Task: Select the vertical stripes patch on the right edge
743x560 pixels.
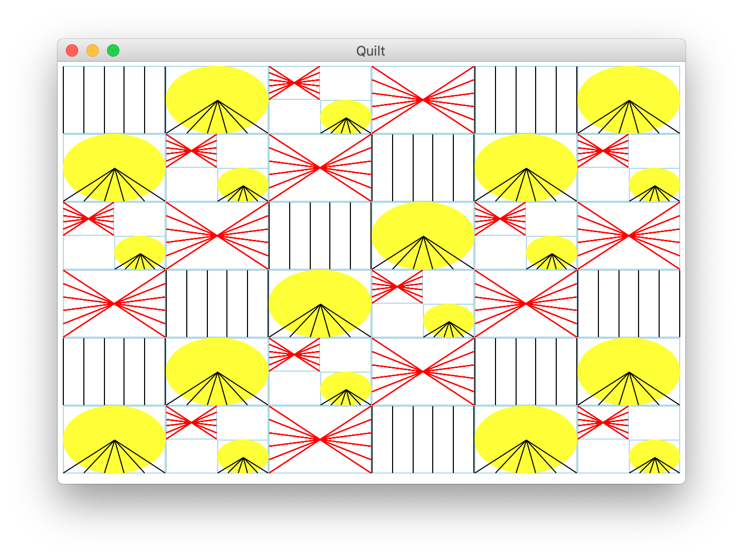Action: [629, 304]
